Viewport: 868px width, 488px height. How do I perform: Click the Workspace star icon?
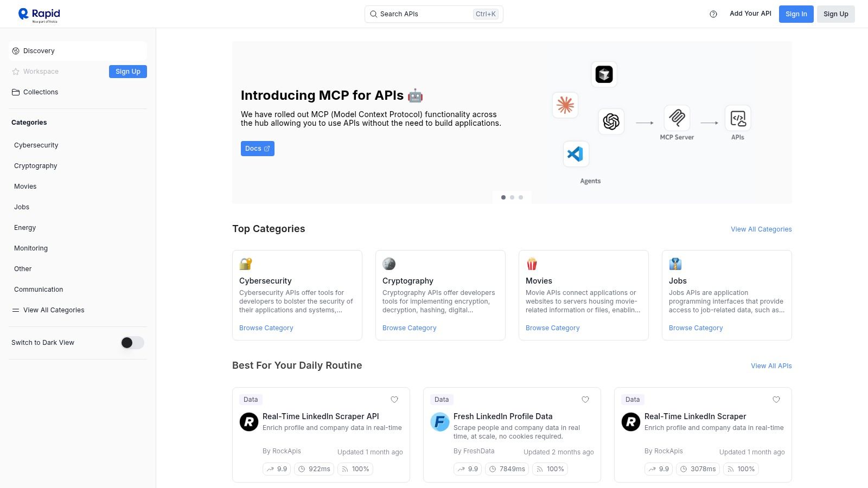tap(16, 72)
